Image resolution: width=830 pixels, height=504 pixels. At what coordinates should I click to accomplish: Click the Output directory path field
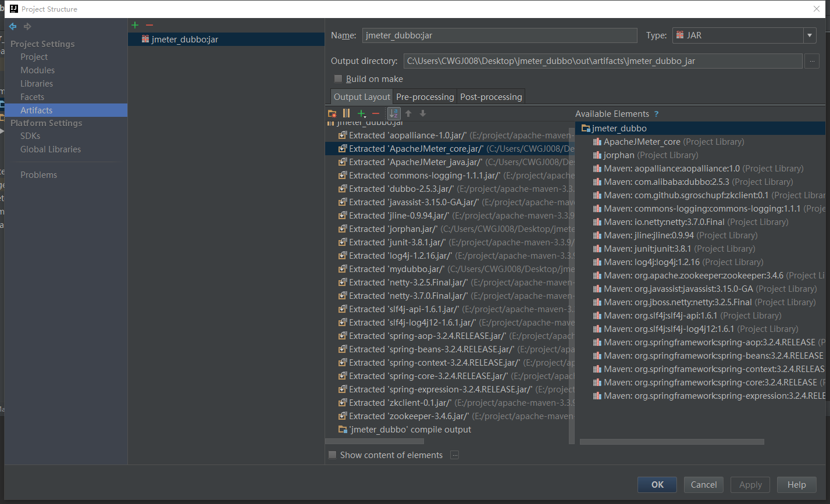(x=603, y=61)
